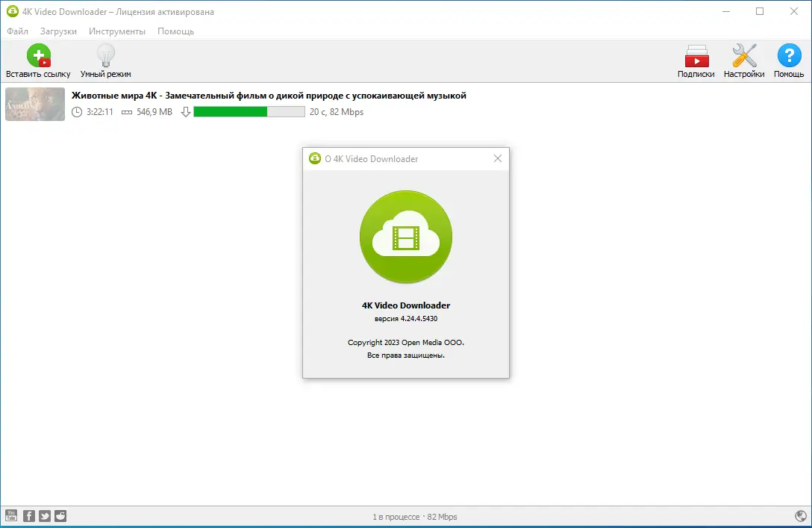The width and height of the screenshot is (812, 528).
Task: Click the blue Help question mark icon
Action: coord(788,56)
